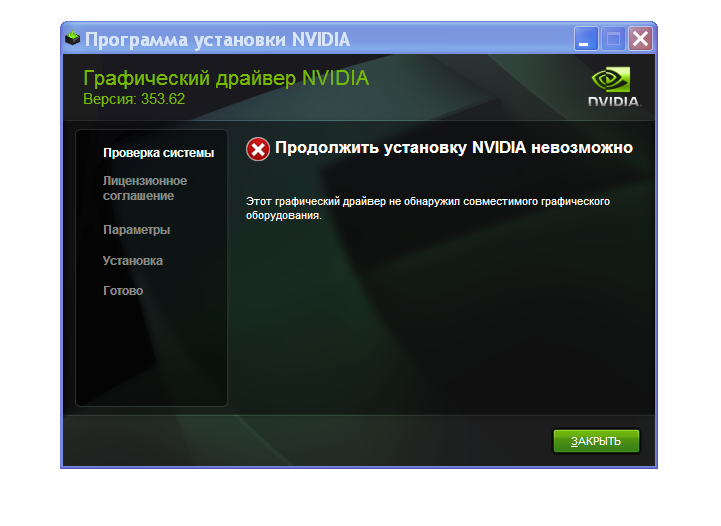
Task: Select the Параметры step
Action: 137,229
